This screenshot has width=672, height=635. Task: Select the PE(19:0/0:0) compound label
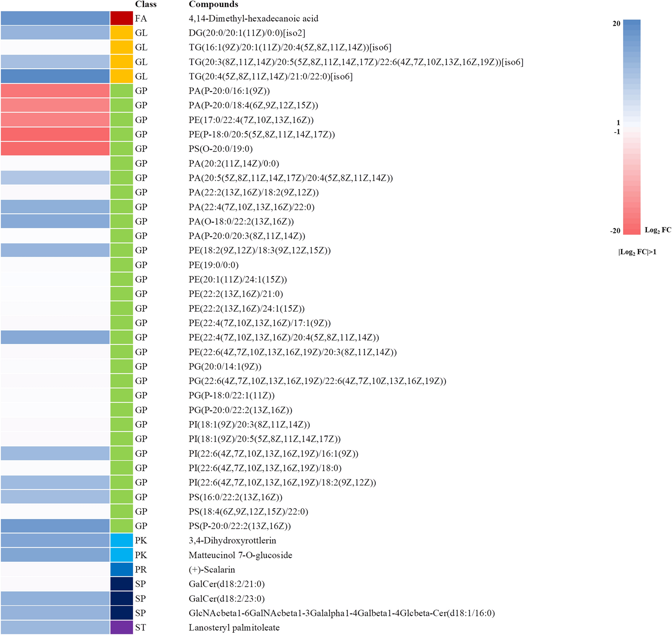click(x=214, y=265)
